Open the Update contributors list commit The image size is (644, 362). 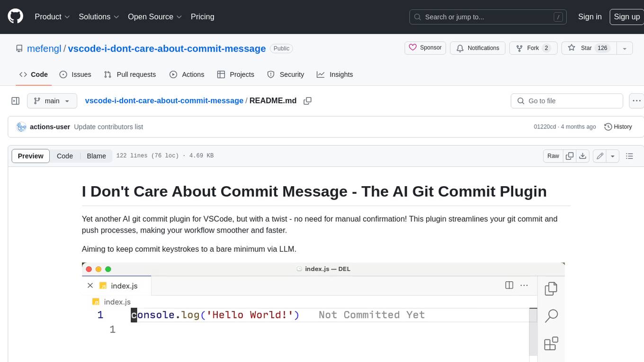point(108,127)
